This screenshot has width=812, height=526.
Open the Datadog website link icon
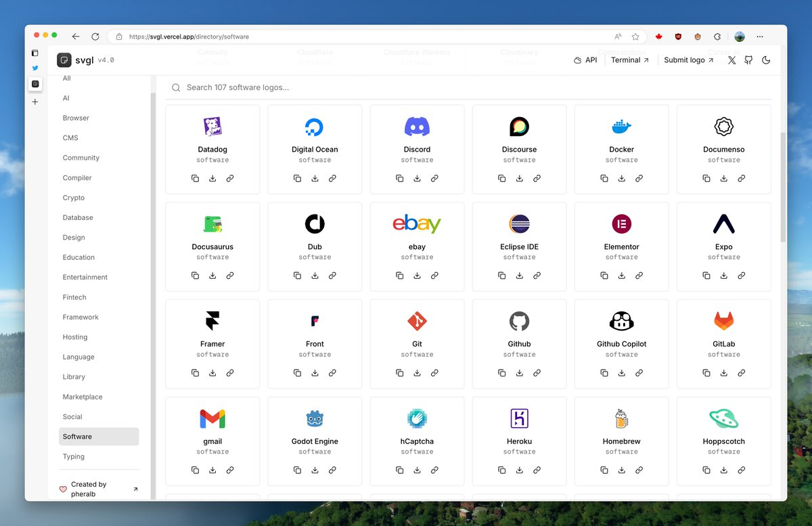click(230, 179)
